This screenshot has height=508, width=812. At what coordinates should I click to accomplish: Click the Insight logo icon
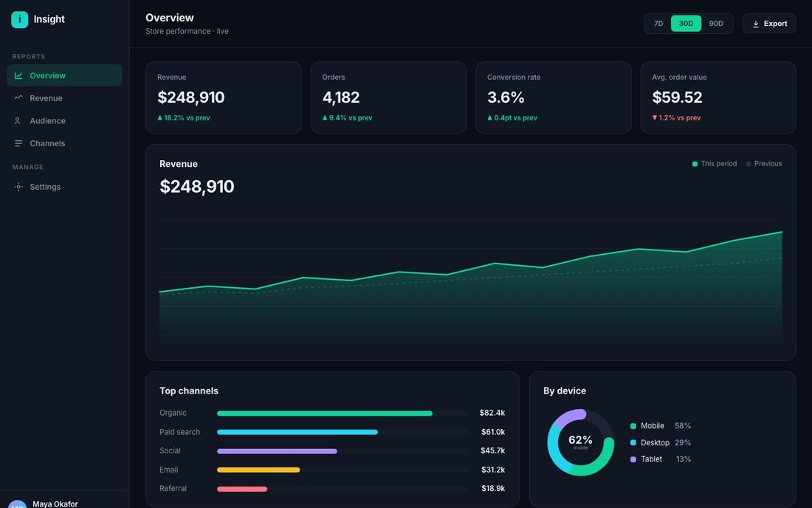click(20, 19)
